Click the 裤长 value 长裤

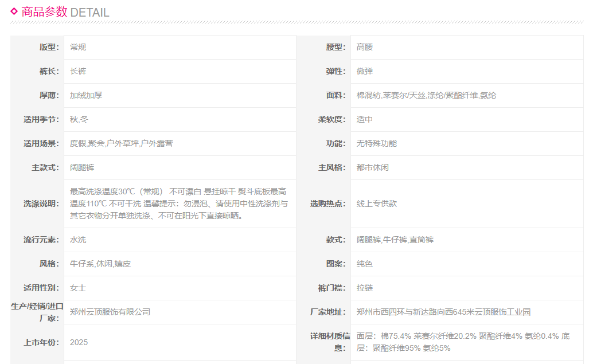click(x=78, y=71)
